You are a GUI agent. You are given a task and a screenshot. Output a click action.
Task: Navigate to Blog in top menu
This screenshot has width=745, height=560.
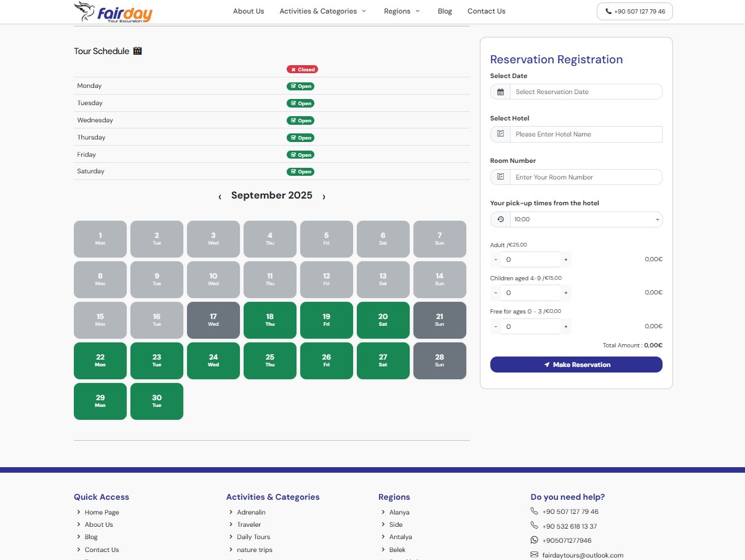[x=445, y=11]
